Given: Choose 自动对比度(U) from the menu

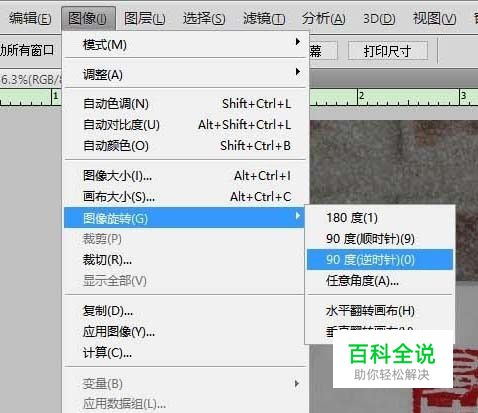Looking at the screenshot, I should point(185,125).
